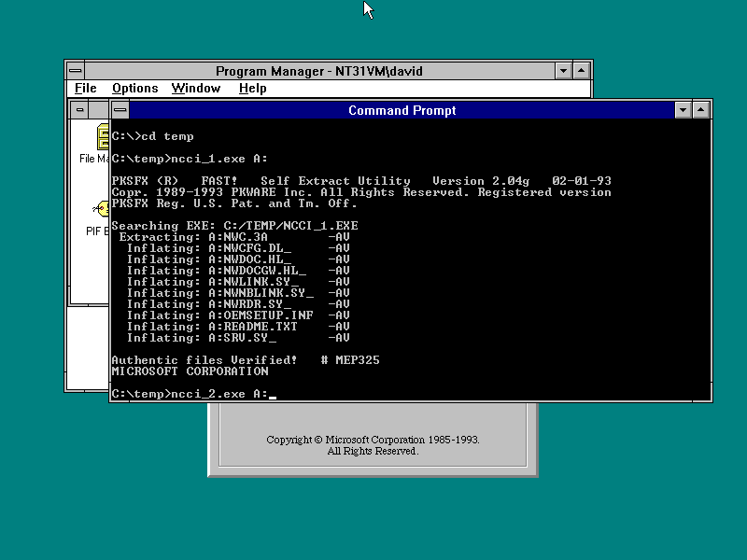Open the Command Prompt control-menu box
Screen dimensions: 747x560
pos(120,110)
